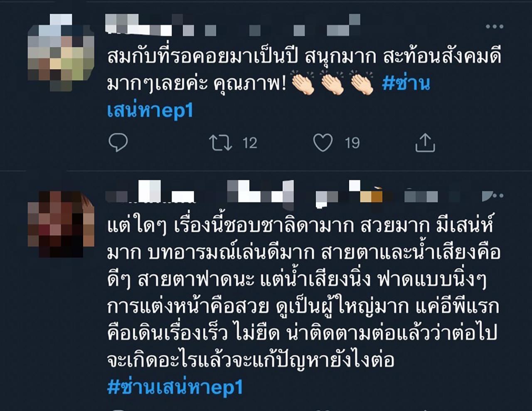
Task: Retweet the first tweet
Action: (x=220, y=143)
